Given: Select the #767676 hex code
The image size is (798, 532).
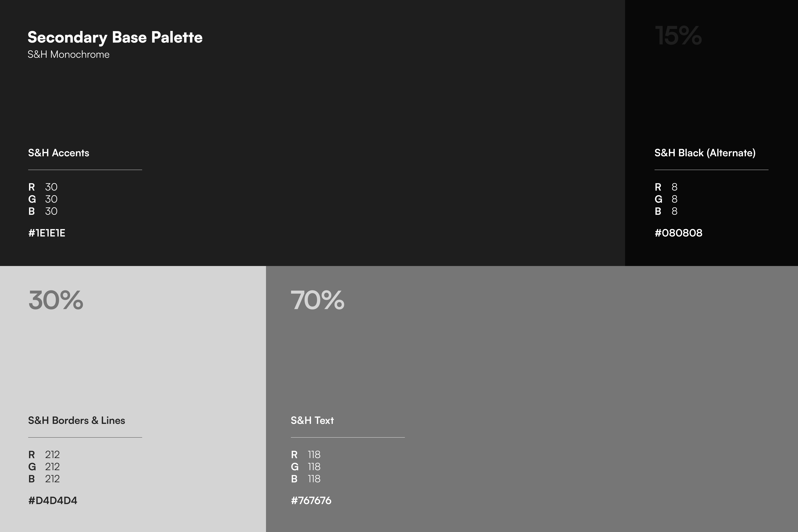Looking at the screenshot, I should (x=311, y=501).
